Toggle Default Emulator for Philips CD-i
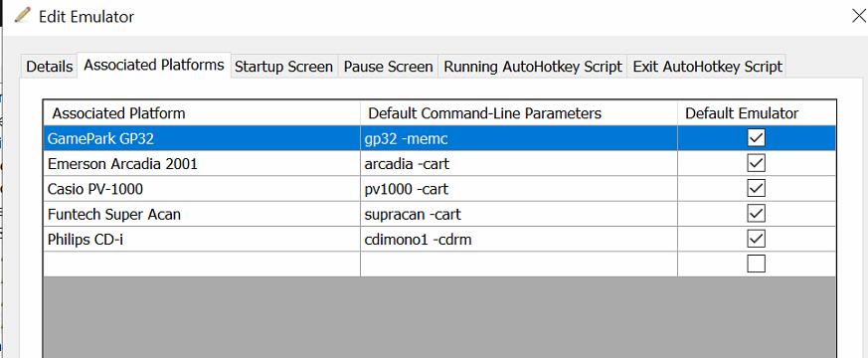This screenshot has height=358, width=868. click(x=756, y=239)
